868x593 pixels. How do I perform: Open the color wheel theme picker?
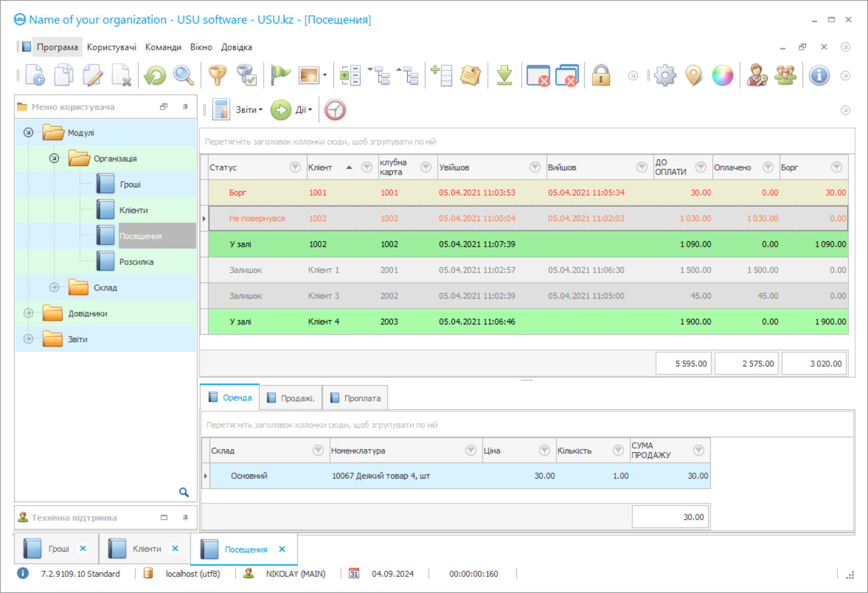tap(722, 76)
